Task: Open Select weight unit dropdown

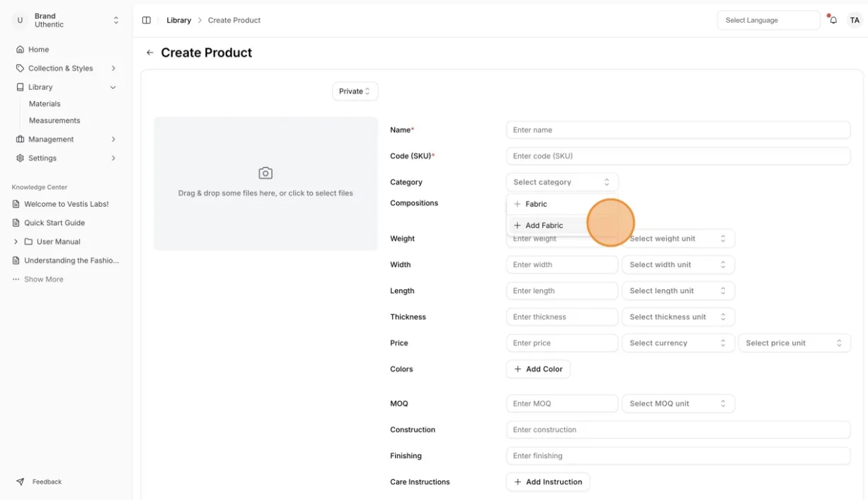Action: point(678,239)
